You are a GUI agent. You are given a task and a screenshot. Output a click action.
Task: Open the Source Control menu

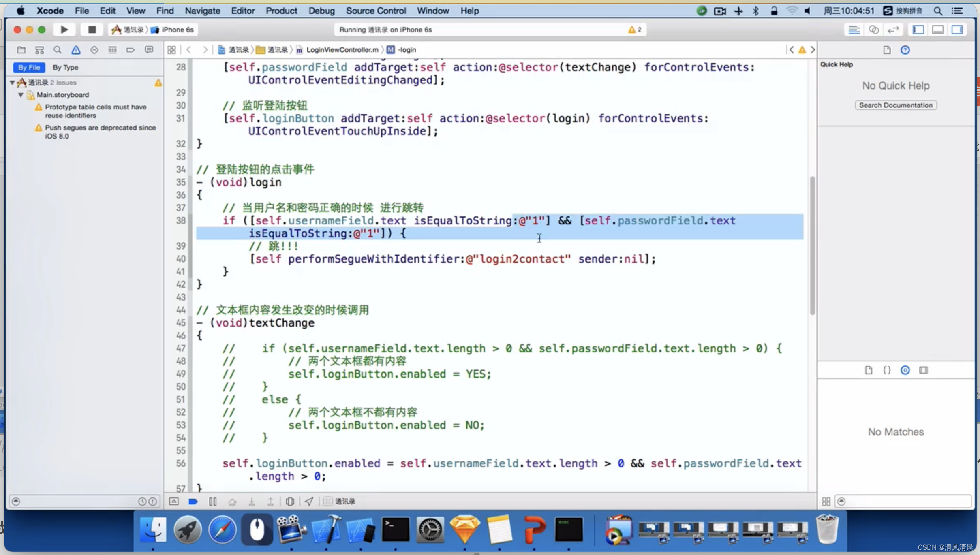click(376, 11)
